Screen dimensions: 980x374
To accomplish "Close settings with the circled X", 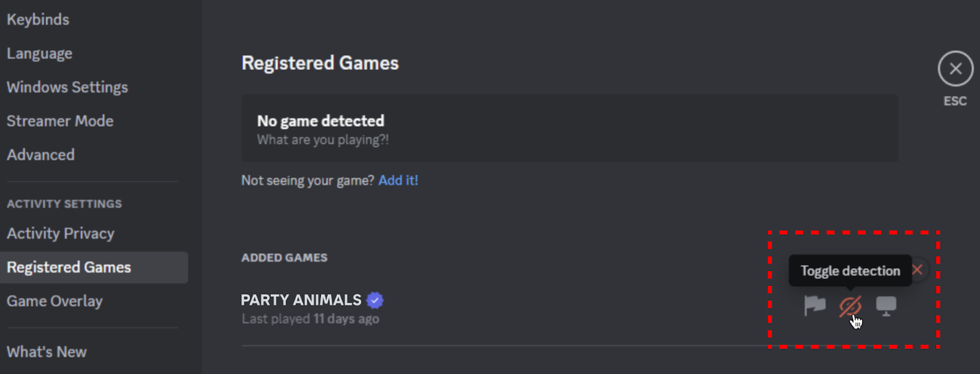I will pos(955,69).
